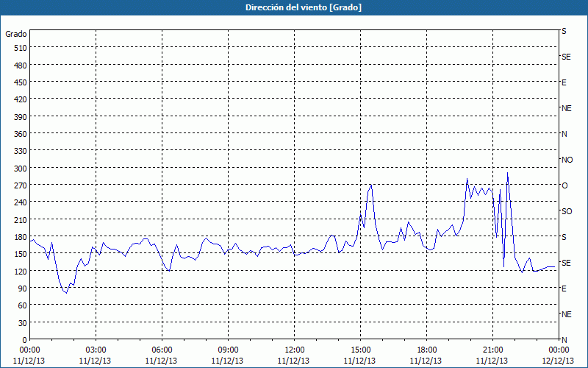Click the "Grado" axis unit label
The image size is (588, 368).
point(16,34)
